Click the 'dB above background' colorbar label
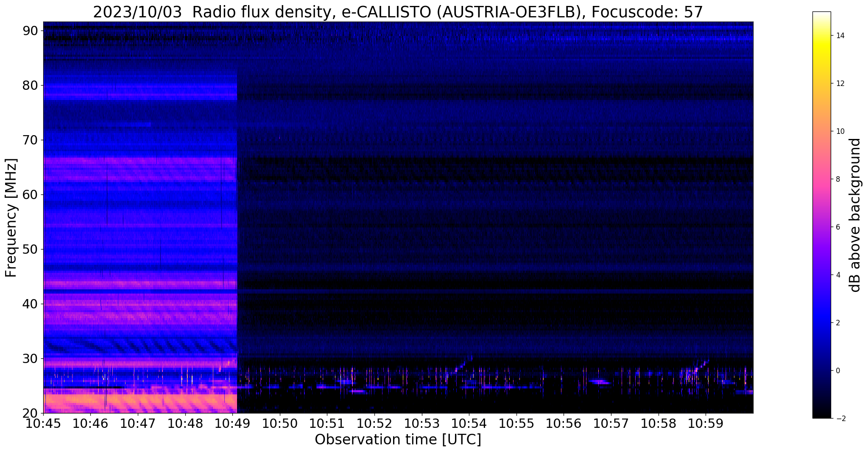The height and width of the screenshot is (452, 868). pyautogui.click(x=855, y=215)
